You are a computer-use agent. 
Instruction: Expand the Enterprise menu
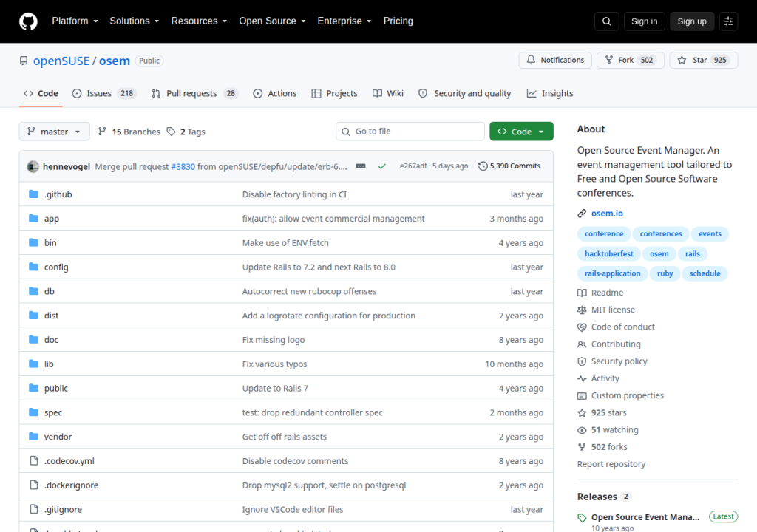(x=344, y=21)
